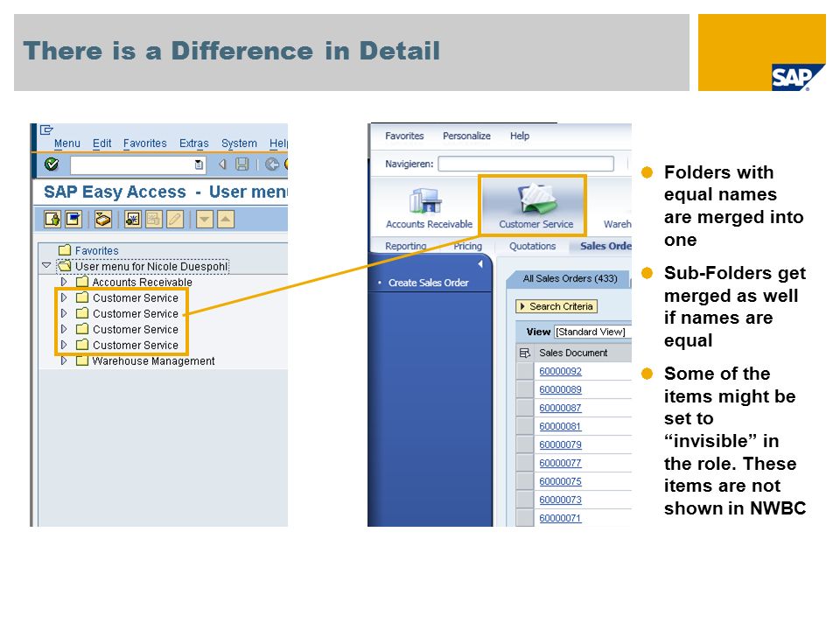
Task: Expand the first Customer Service folder arrow
Action: (x=64, y=297)
